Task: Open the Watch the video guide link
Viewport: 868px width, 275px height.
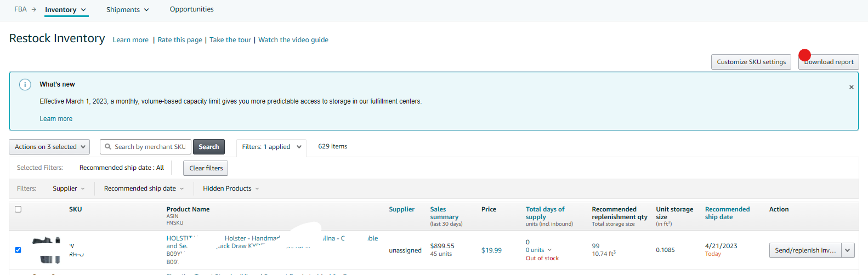Action: [x=293, y=40]
